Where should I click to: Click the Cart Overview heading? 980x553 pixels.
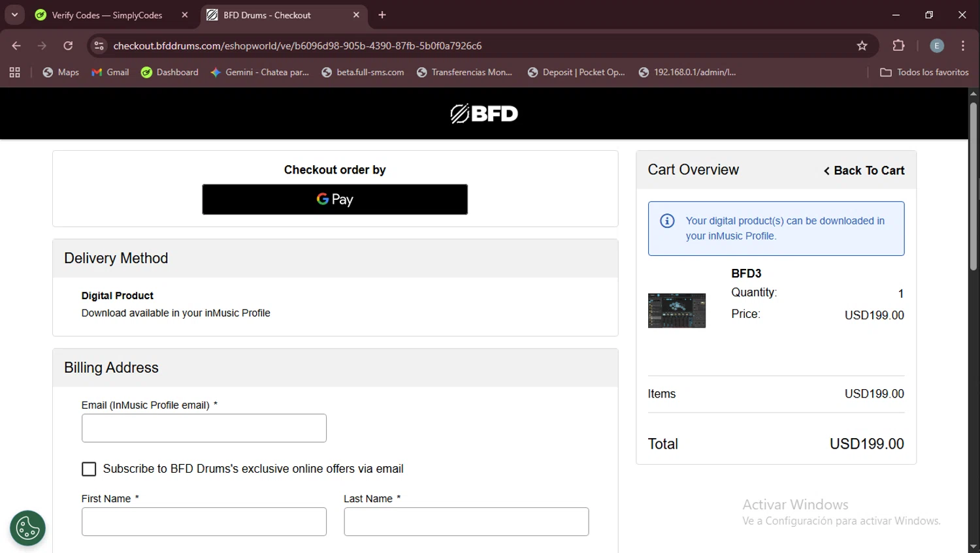(x=693, y=170)
